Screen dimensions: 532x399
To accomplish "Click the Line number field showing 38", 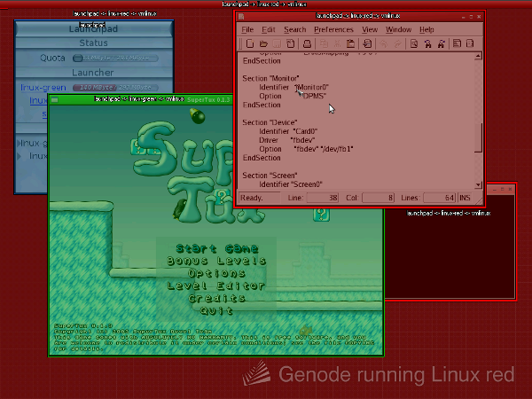I will (x=323, y=198).
